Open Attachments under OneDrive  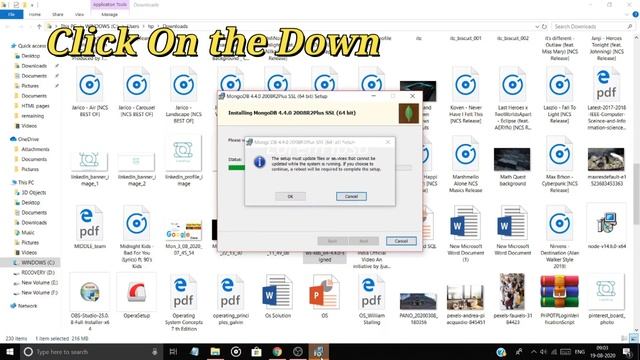(35, 149)
